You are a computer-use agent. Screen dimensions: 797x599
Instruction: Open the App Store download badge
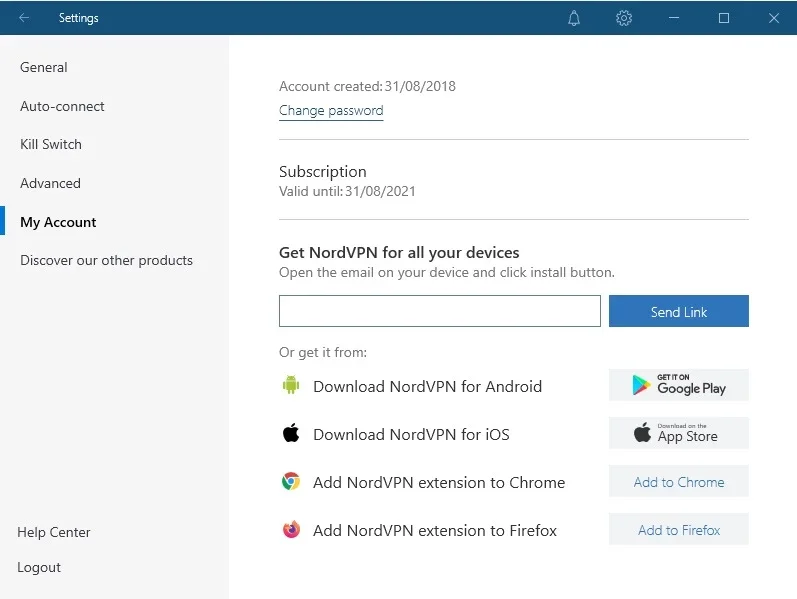point(679,433)
